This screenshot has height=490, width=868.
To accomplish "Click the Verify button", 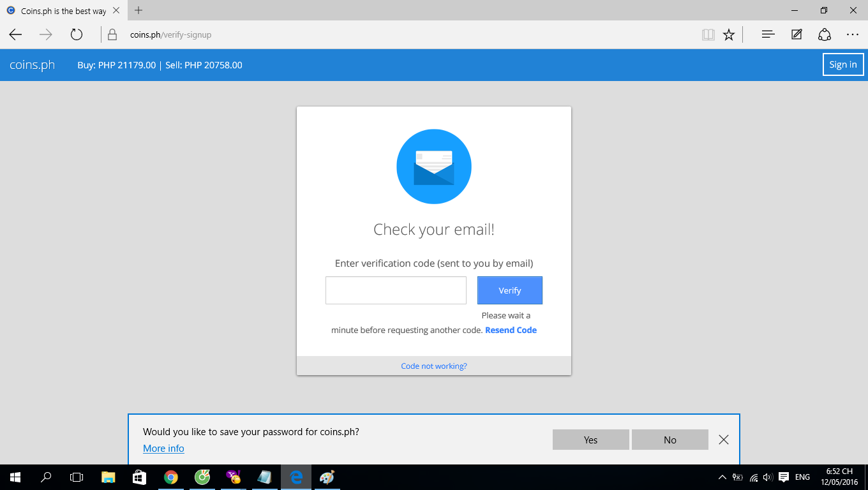I will (510, 290).
